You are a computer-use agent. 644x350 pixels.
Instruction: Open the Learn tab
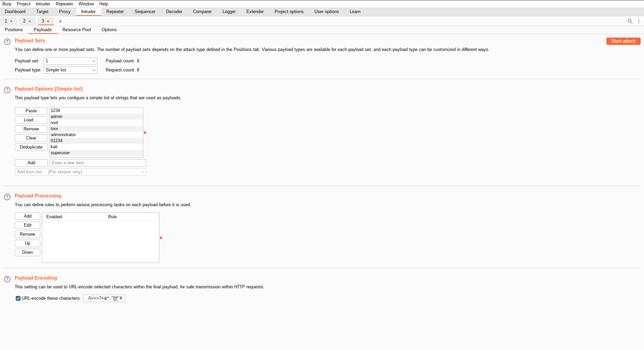tap(355, 12)
